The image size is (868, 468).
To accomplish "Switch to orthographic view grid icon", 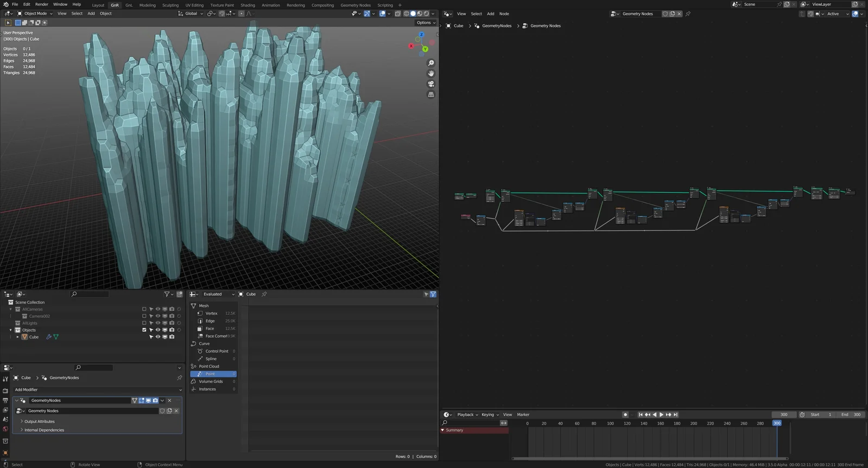I will tap(431, 94).
